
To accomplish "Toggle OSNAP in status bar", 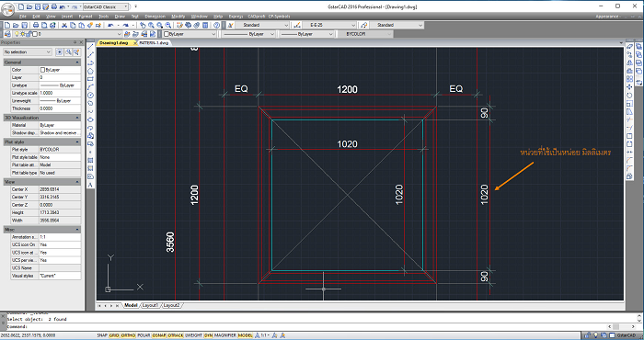I will pos(158,335).
